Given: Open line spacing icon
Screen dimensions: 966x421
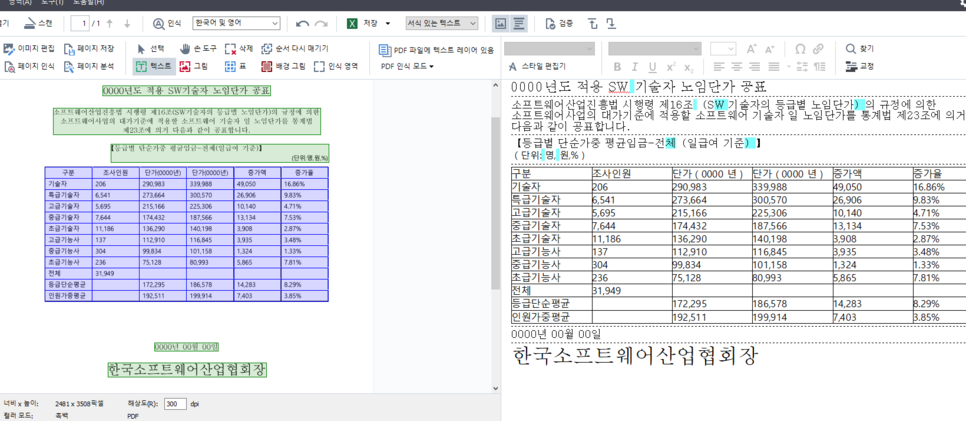Looking at the screenshot, I should (x=802, y=66).
